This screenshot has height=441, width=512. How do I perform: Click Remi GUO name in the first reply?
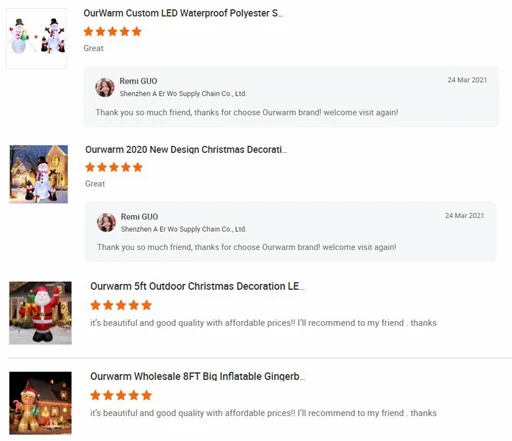click(138, 81)
